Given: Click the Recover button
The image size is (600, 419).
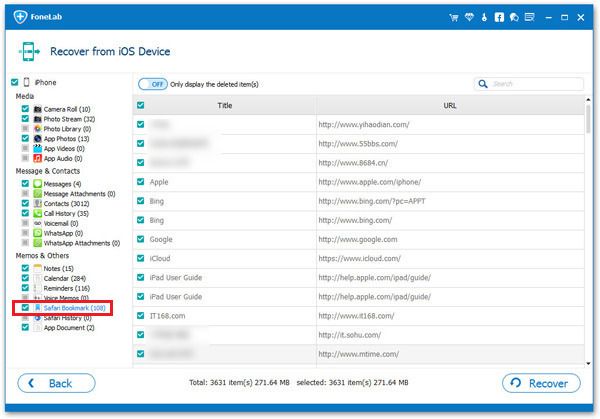Looking at the screenshot, I should coord(541,383).
